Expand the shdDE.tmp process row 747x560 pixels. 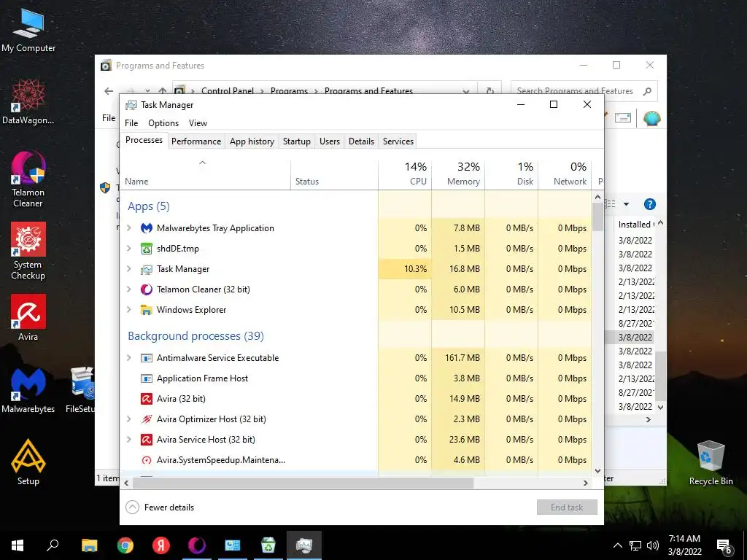(x=128, y=249)
